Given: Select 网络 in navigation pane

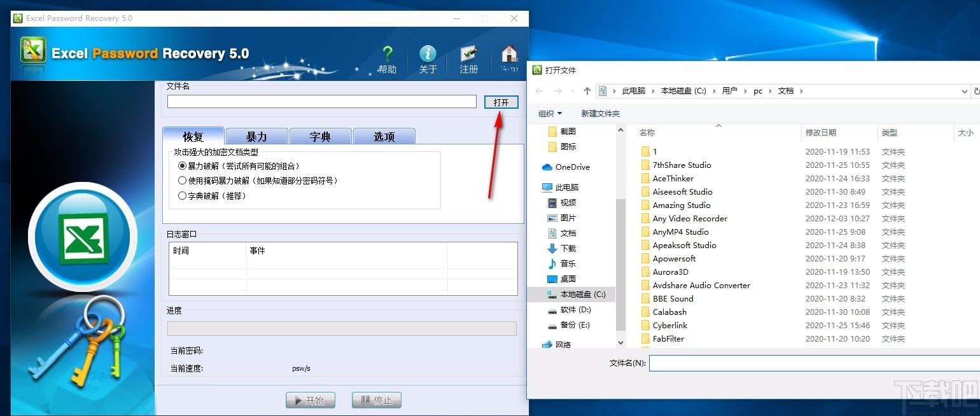Looking at the screenshot, I should pos(557,345).
